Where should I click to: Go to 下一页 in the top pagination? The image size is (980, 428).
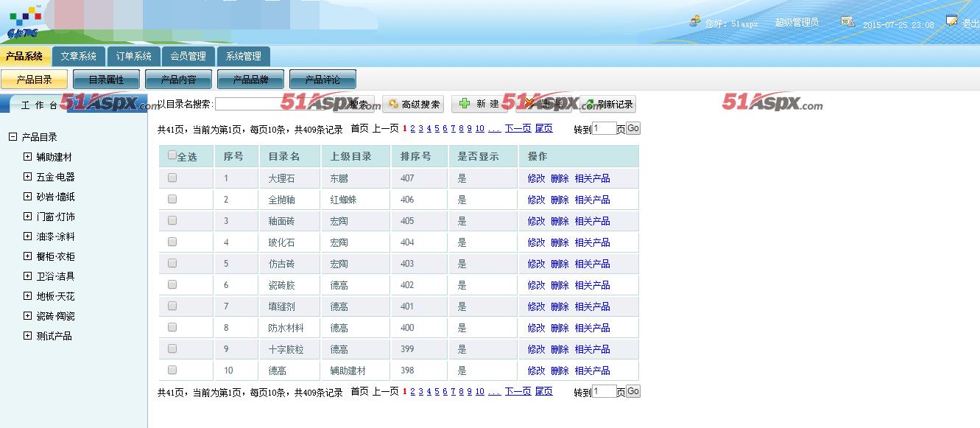pos(518,128)
